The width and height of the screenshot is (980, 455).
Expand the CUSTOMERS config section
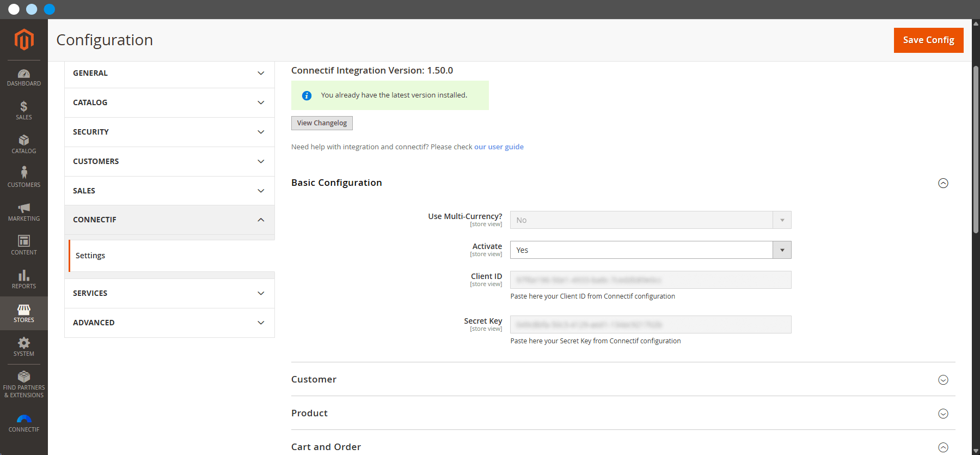(x=169, y=161)
